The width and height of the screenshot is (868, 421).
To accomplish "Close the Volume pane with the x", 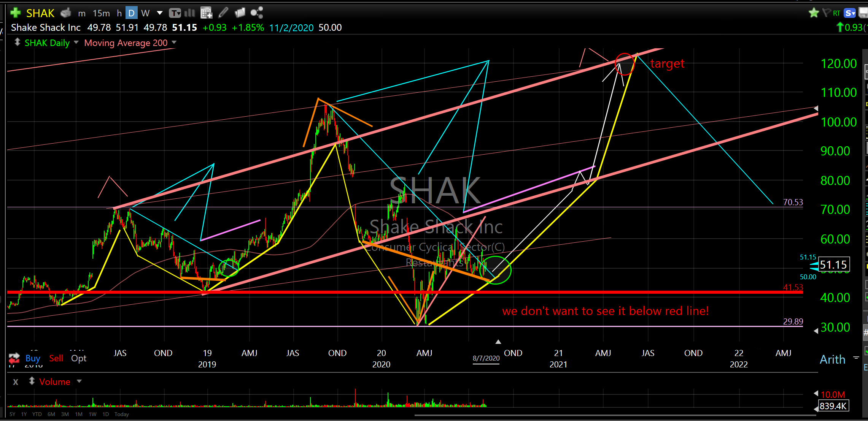I will [x=16, y=382].
